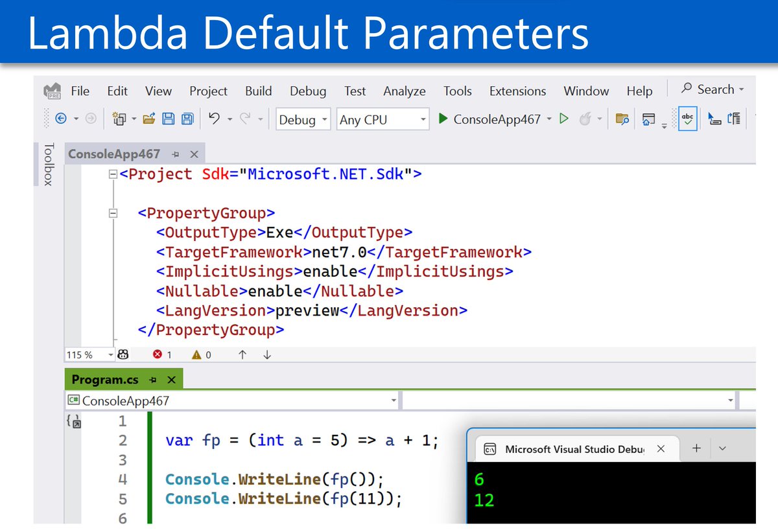
Task: Open the Toolbox side panel
Action: tap(48, 165)
